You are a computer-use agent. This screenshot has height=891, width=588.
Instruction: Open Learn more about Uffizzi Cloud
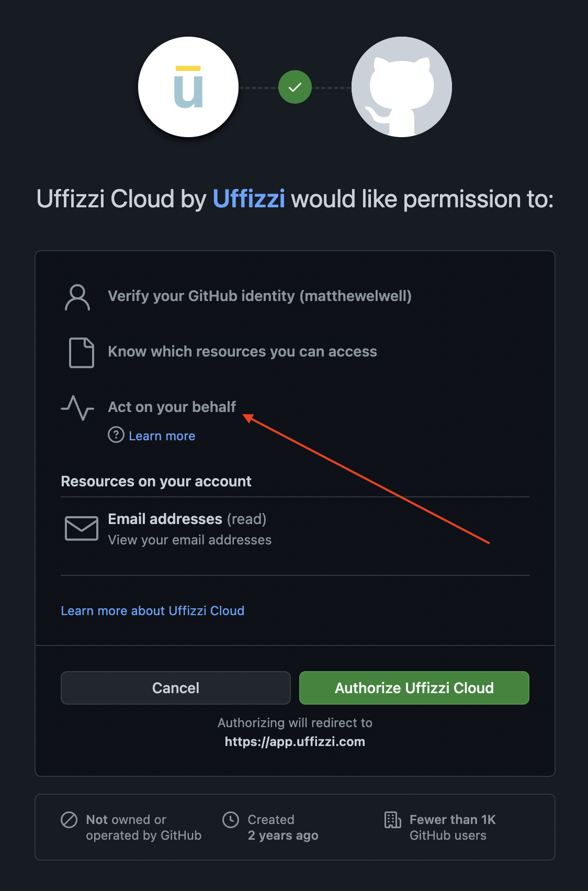click(152, 611)
